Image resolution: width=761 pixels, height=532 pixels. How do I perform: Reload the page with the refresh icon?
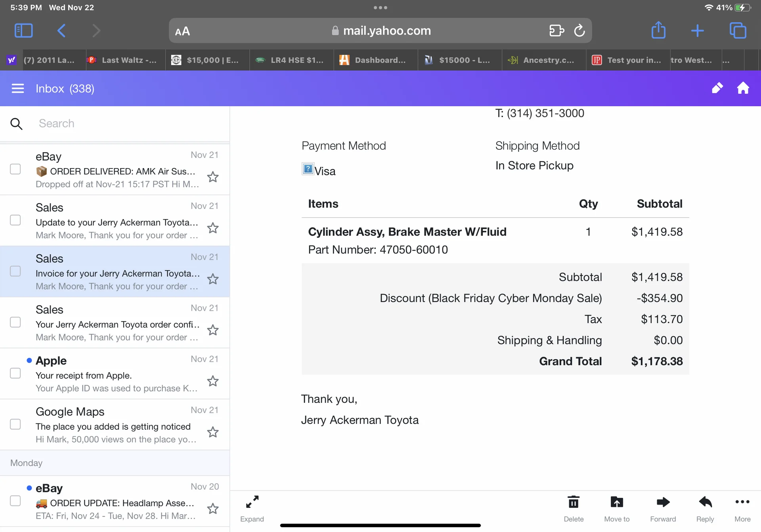coord(579,31)
